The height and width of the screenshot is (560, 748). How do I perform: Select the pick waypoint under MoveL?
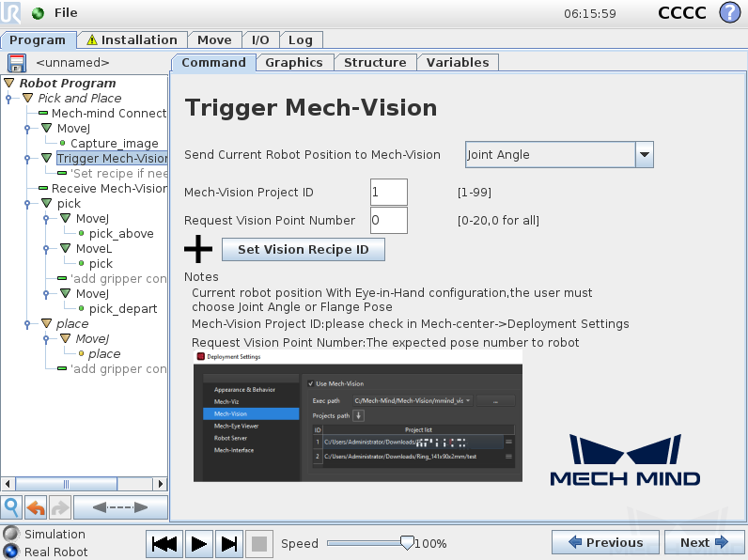pos(101,263)
